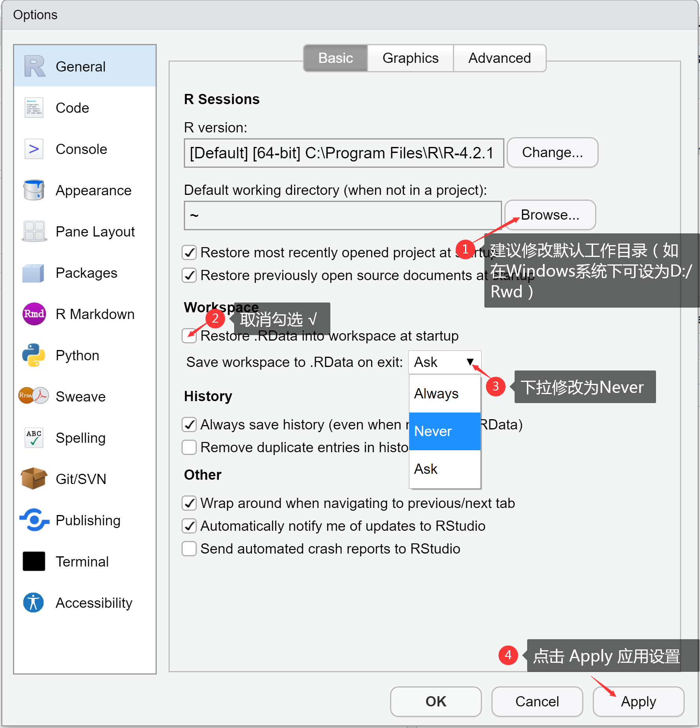The width and height of the screenshot is (700, 728).
Task: Open the Appearance paint bucket icon
Action: (x=34, y=190)
